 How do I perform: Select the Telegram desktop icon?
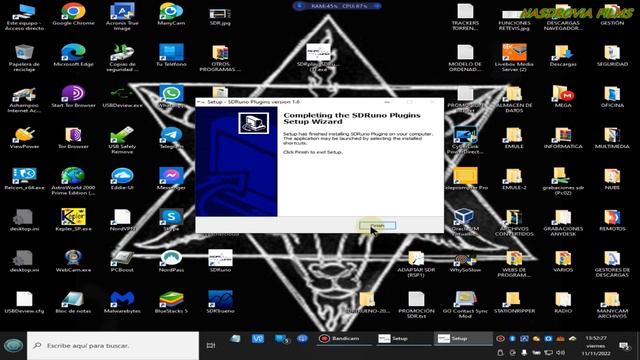[x=171, y=138]
